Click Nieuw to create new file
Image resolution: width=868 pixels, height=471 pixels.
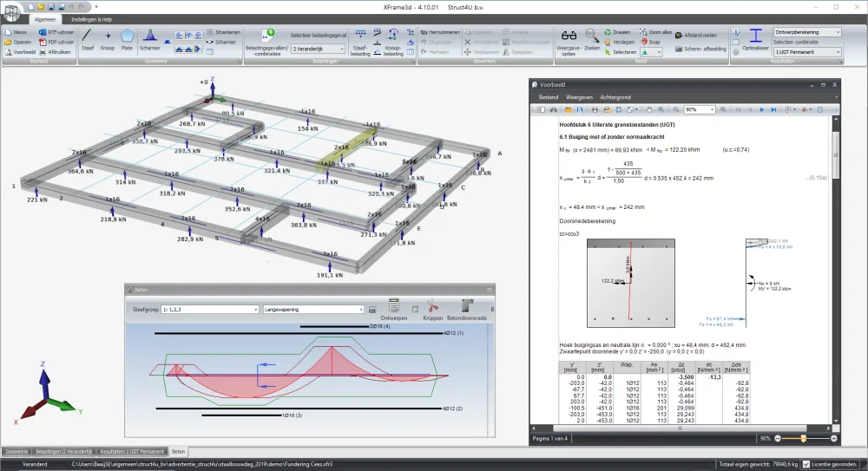point(16,32)
